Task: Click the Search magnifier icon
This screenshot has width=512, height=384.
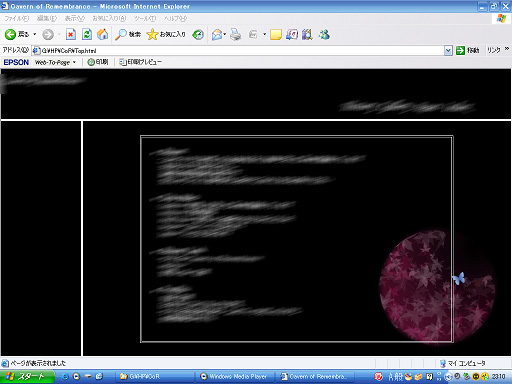Action: click(x=128, y=34)
